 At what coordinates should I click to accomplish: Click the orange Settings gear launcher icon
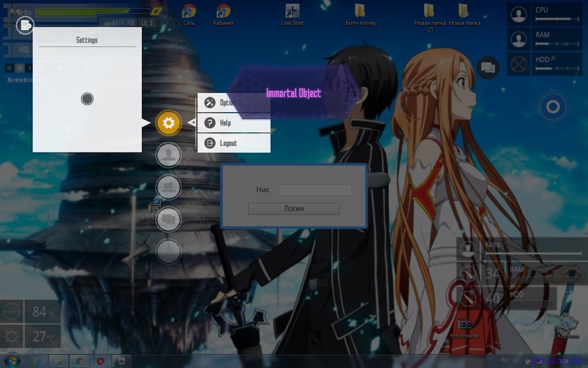click(x=169, y=123)
